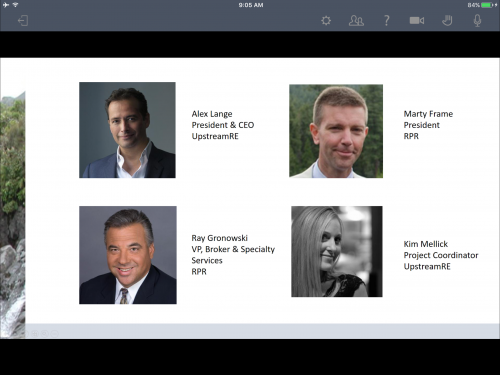Click the faint magnifier slide zoom control
This screenshot has width=500, height=375.
(x=45, y=333)
